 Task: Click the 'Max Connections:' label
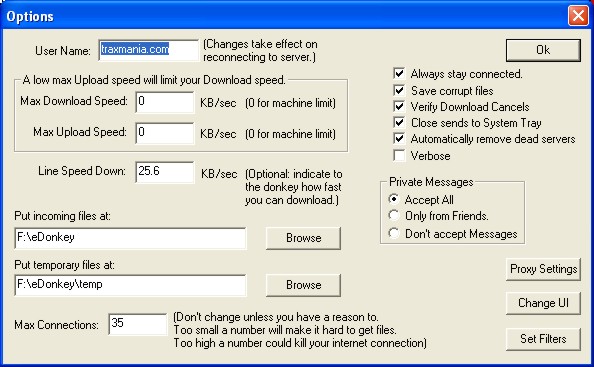click(56, 325)
